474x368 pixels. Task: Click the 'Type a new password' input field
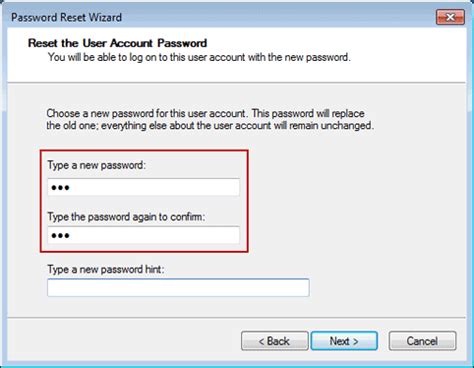[143, 187]
